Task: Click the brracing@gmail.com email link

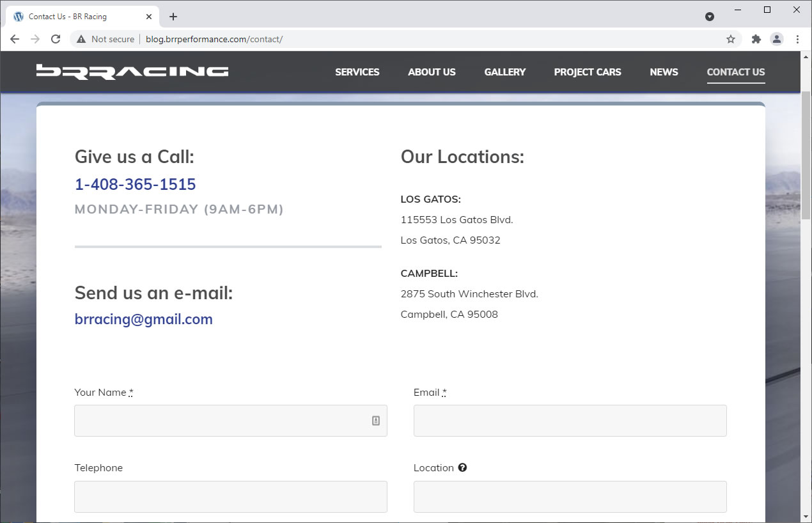Action: pos(144,320)
